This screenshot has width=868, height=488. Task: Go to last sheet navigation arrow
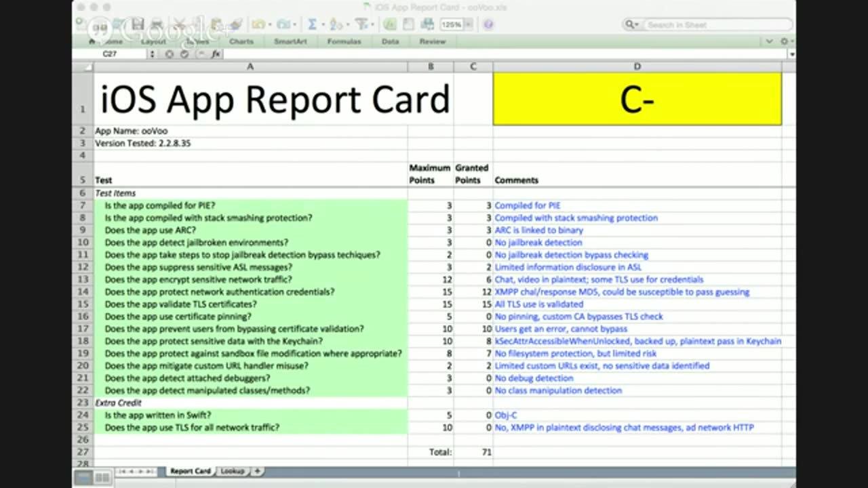pos(150,471)
